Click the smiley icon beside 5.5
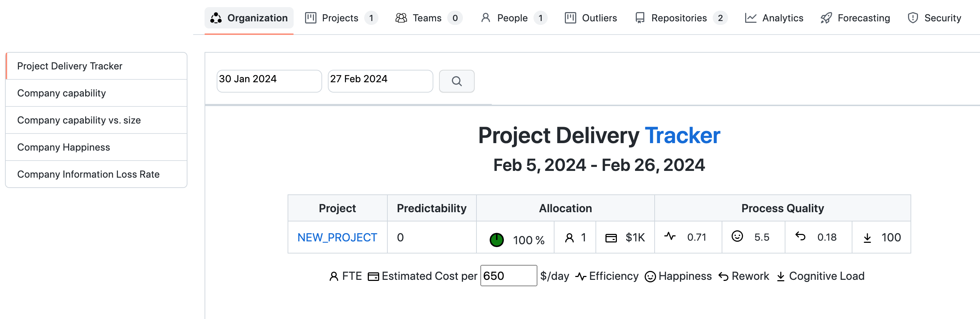This screenshot has width=980, height=319. point(737,236)
